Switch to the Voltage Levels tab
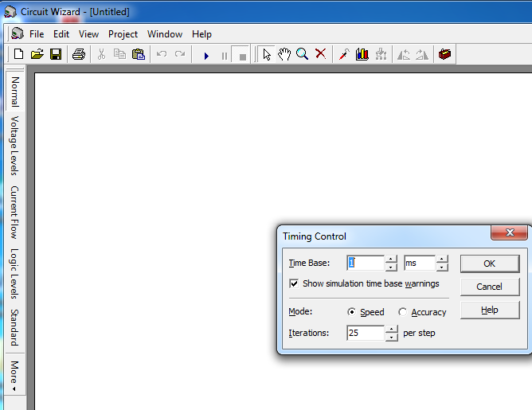This screenshot has width=532, height=410. pyautogui.click(x=15, y=146)
